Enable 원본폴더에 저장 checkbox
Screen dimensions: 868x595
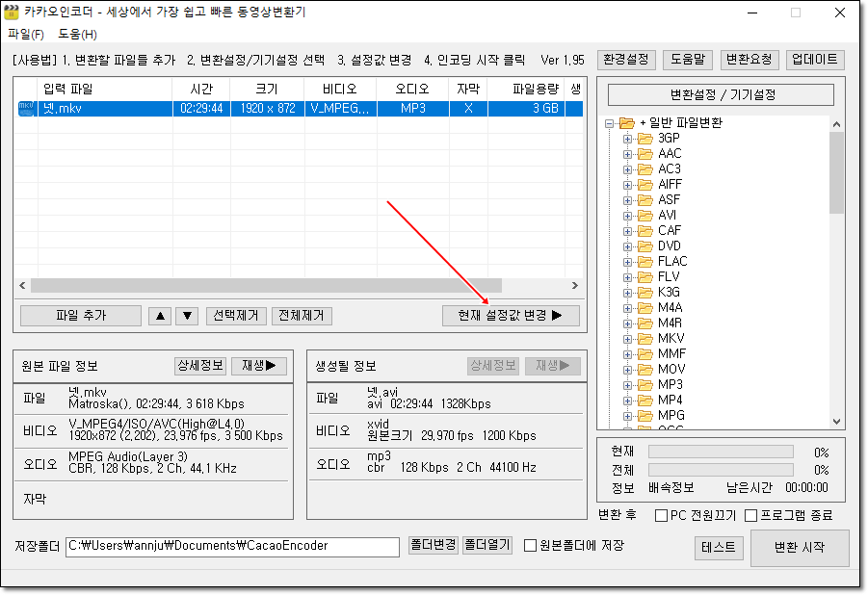click(530, 546)
